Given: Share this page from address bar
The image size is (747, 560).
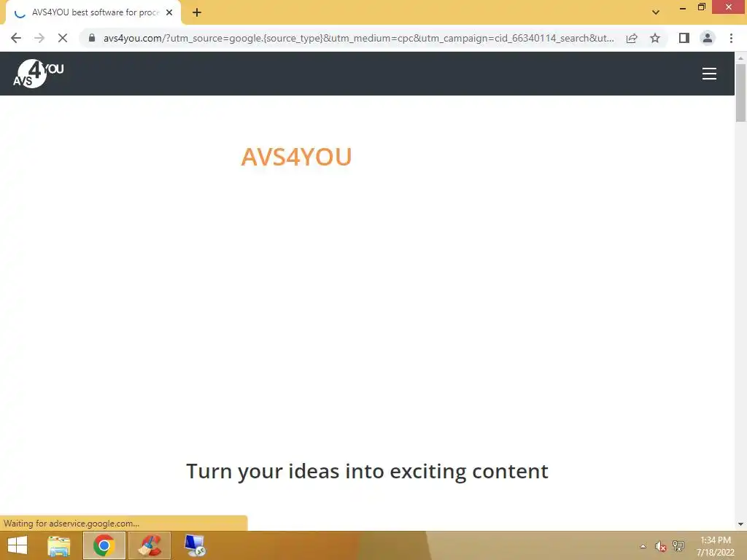Looking at the screenshot, I should point(632,38).
